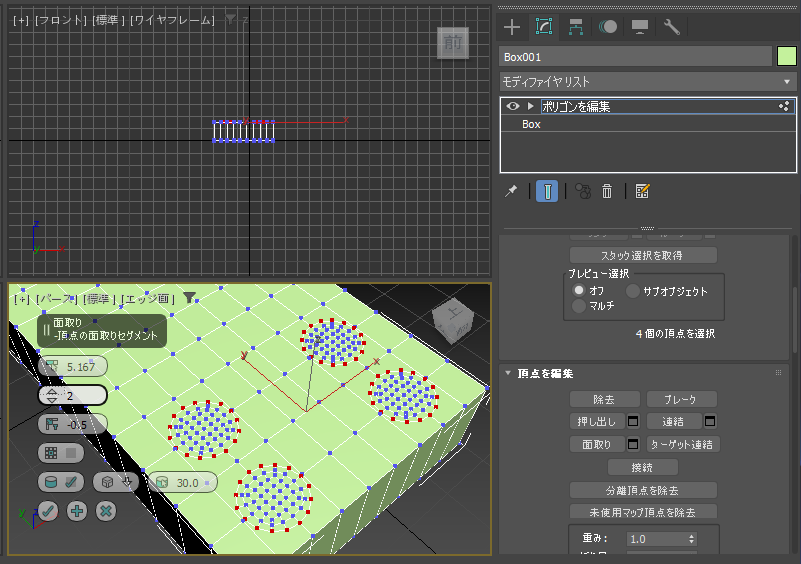Cancel chamfer with the X icon

106,511
